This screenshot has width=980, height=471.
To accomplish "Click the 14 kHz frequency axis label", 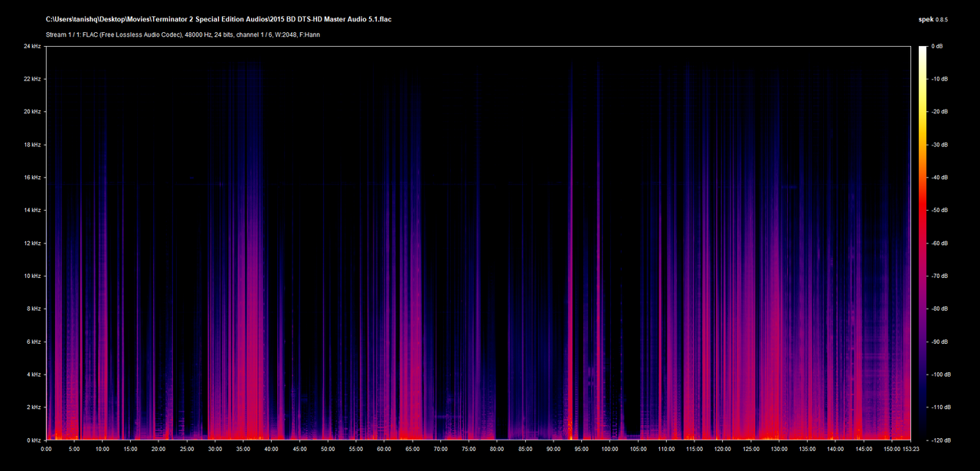I will click(33, 211).
